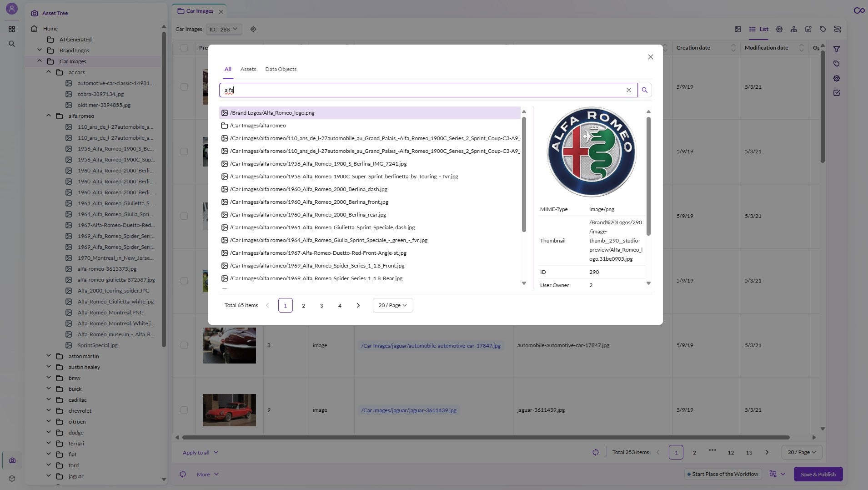Click the locate-asset icon beside the ID field
868x490 pixels.
(253, 29)
